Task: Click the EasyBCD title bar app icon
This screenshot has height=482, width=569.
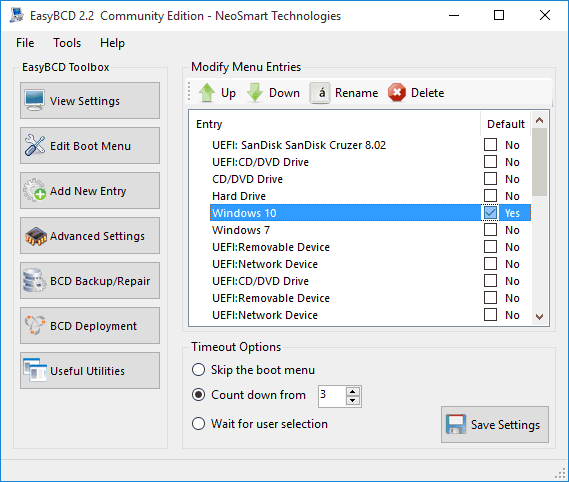Action: click(x=17, y=15)
